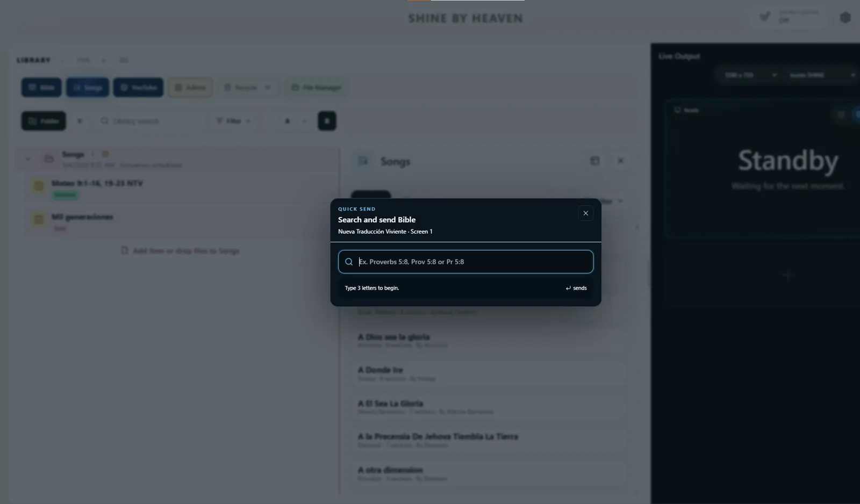Close the Quick Send Bible dialog
Image resolution: width=860 pixels, height=504 pixels.
(x=585, y=213)
